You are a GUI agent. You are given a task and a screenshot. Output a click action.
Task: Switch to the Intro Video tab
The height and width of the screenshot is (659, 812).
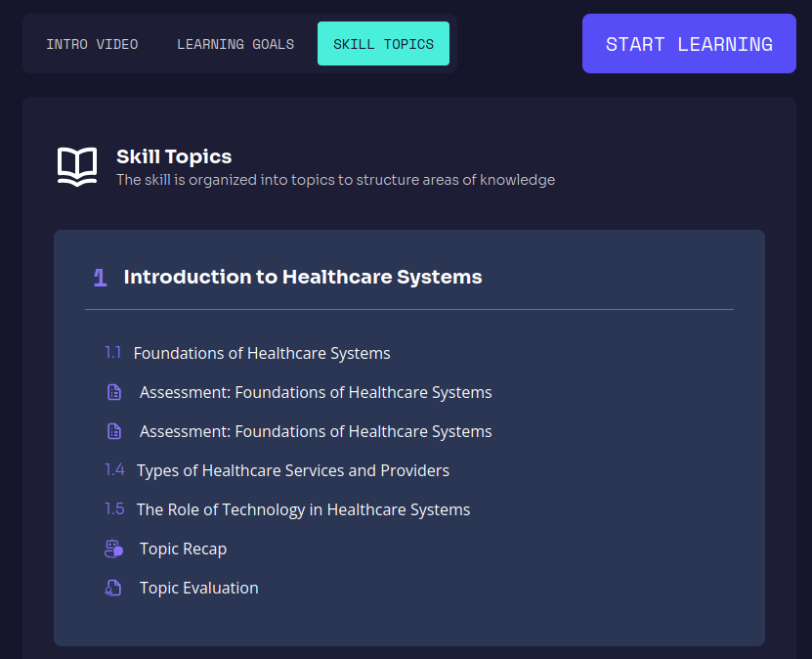(92, 44)
